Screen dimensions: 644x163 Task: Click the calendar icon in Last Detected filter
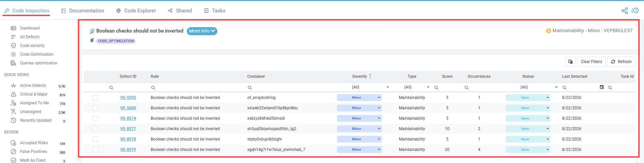click(x=602, y=87)
